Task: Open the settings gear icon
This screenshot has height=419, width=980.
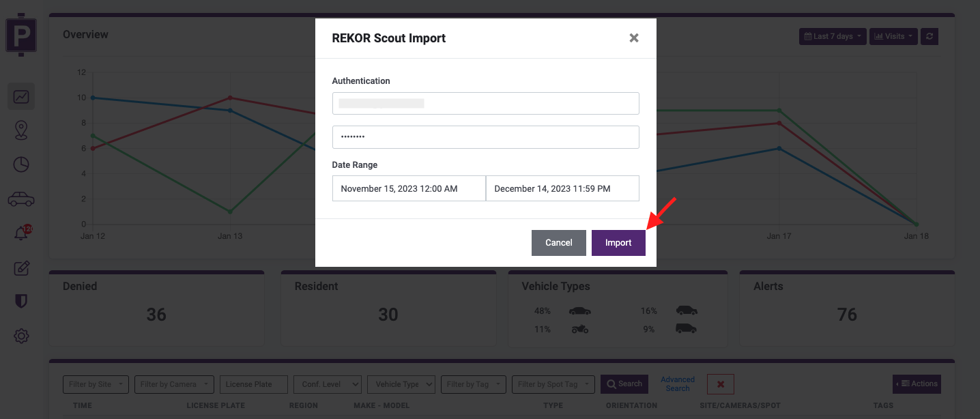Action: click(21, 336)
